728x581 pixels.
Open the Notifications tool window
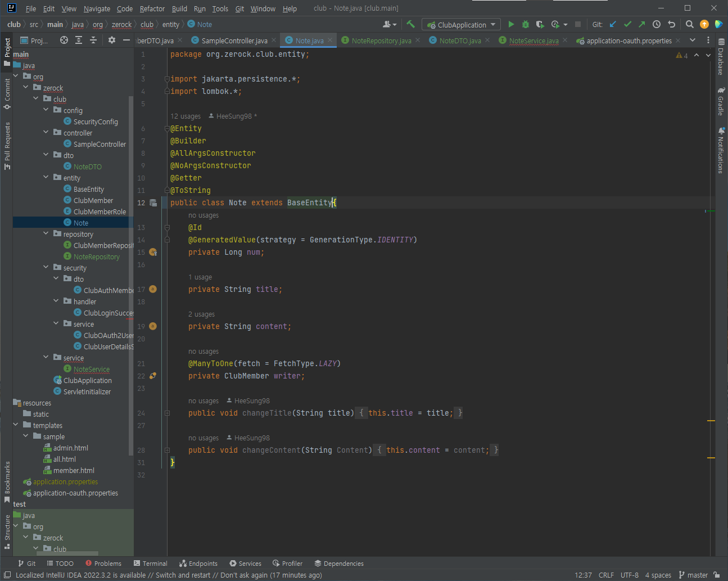pyautogui.click(x=721, y=150)
